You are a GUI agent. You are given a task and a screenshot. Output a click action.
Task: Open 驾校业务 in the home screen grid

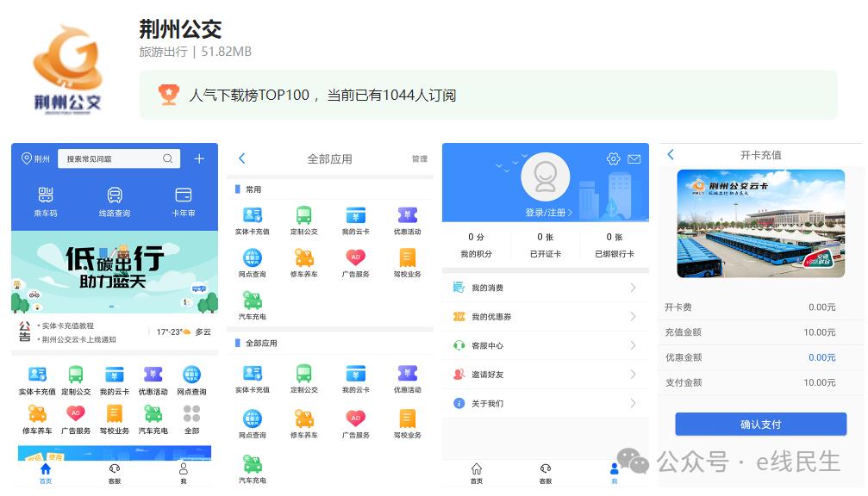[x=115, y=419]
